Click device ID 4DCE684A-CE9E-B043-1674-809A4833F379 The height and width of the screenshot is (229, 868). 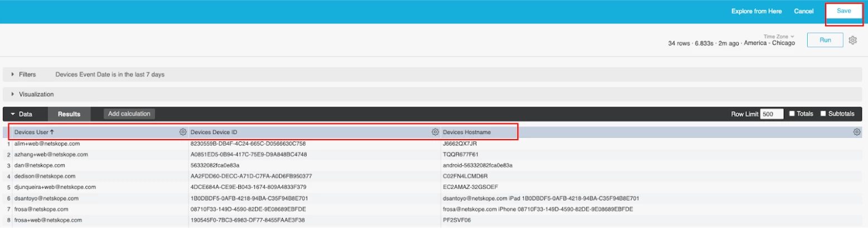(248, 187)
